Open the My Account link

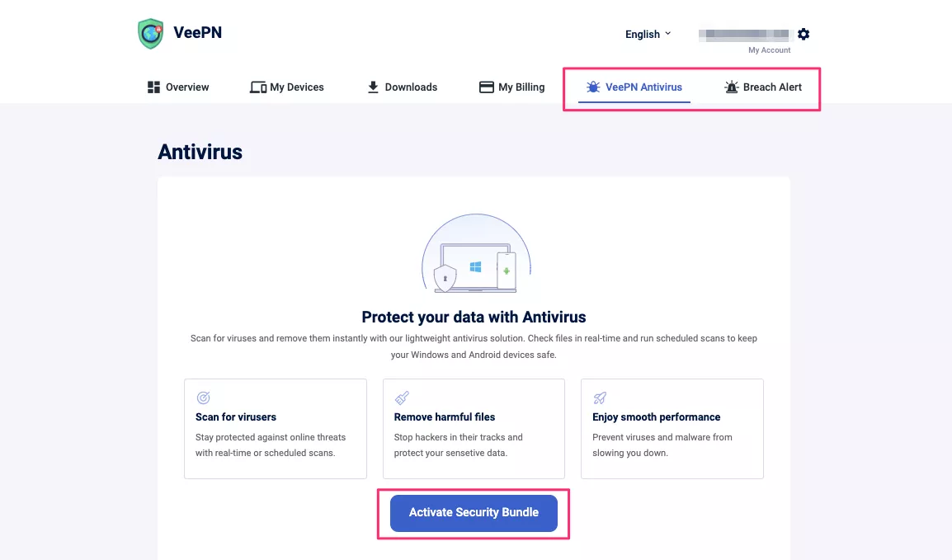pyautogui.click(x=769, y=50)
